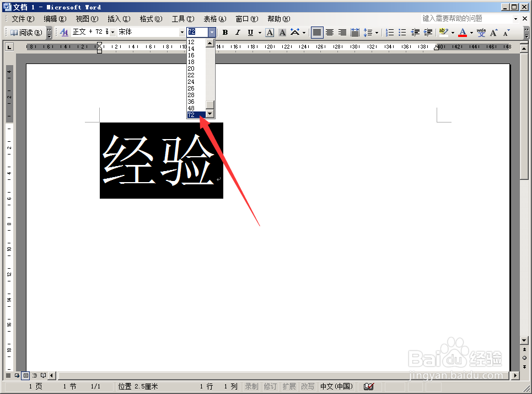Apply text highlight color
The height and width of the screenshot is (394, 532).
443,33
